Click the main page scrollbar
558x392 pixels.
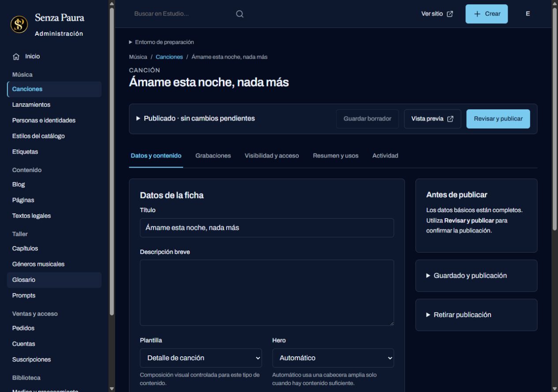pos(554,118)
